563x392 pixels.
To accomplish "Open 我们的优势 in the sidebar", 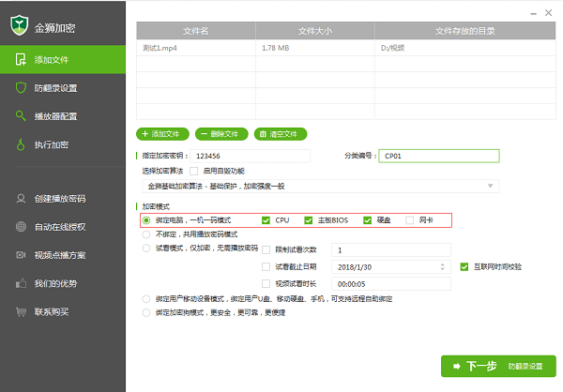I will 63,283.
